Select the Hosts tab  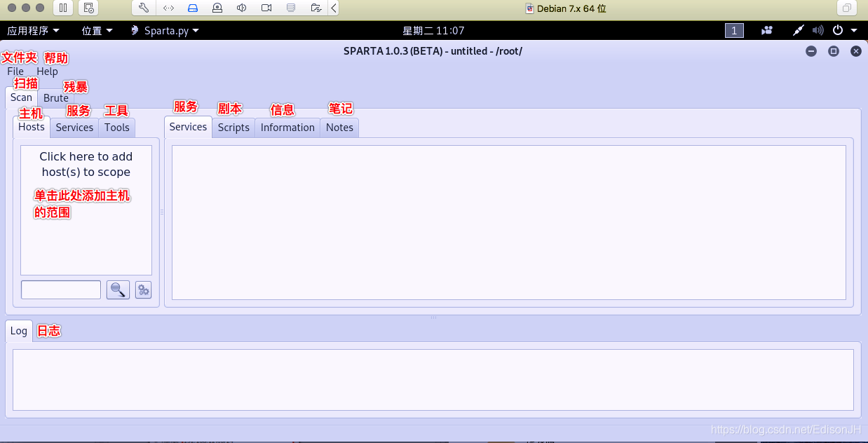pos(32,127)
